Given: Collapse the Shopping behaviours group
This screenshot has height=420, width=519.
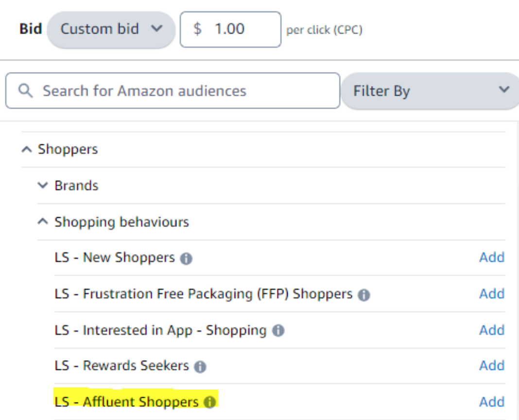Looking at the screenshot, I should [43, 221].
